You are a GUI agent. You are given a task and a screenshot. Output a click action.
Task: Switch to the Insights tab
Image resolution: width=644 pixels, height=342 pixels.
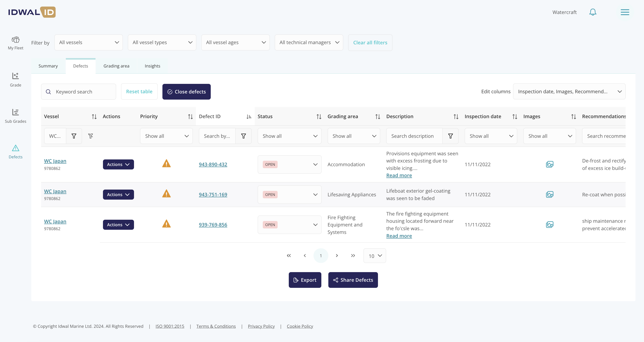coord(152,66)
